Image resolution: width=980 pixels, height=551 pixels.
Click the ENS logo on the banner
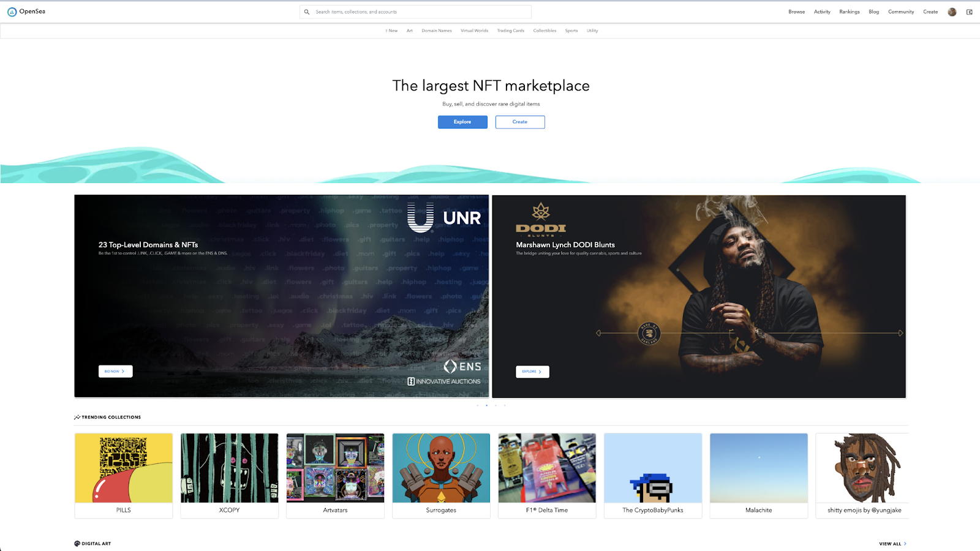click(462, 366)
